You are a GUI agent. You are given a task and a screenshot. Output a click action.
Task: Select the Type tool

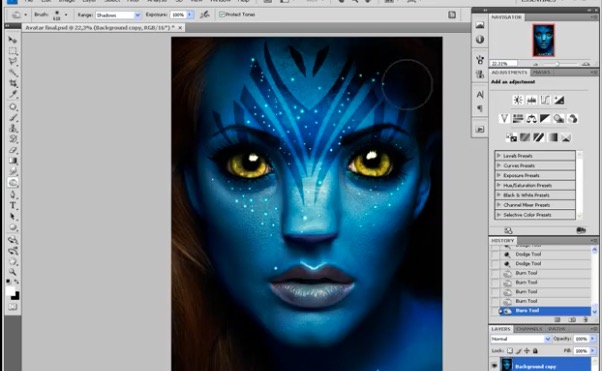coord(13,205)
